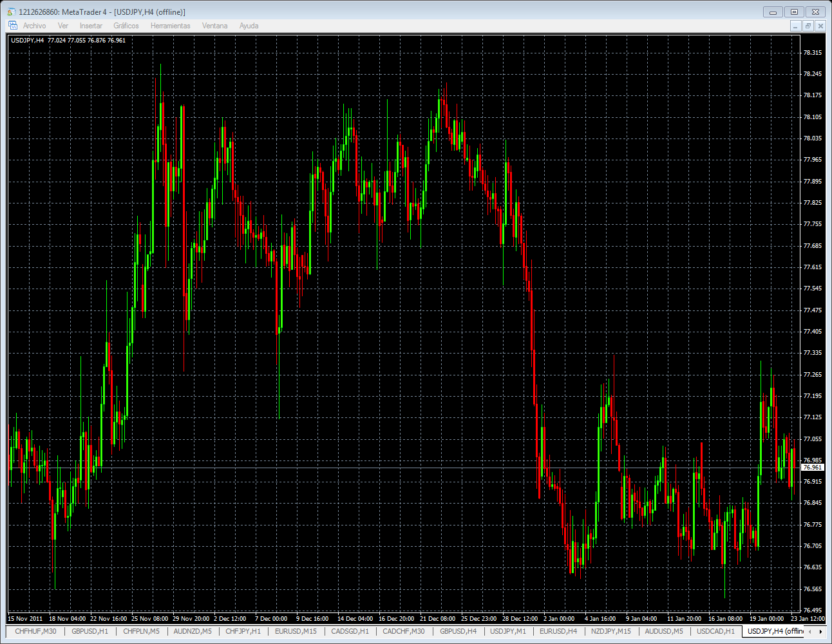Click the 77.755 price scale label
The height and width of the screenshot is (644, 832).
pyautogui.click(x=813, y=224)
